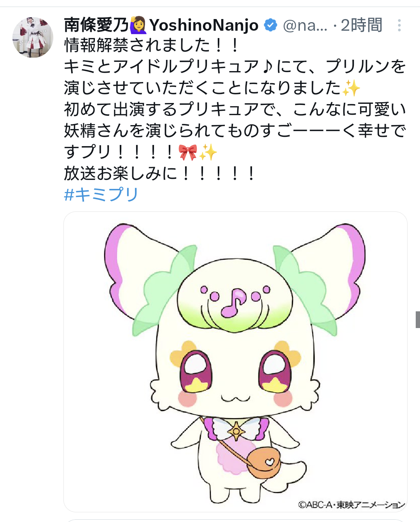Click the gray scrollbar thumb at right edge
Viewport: 420px width, 522px height.
click(418, 319)
